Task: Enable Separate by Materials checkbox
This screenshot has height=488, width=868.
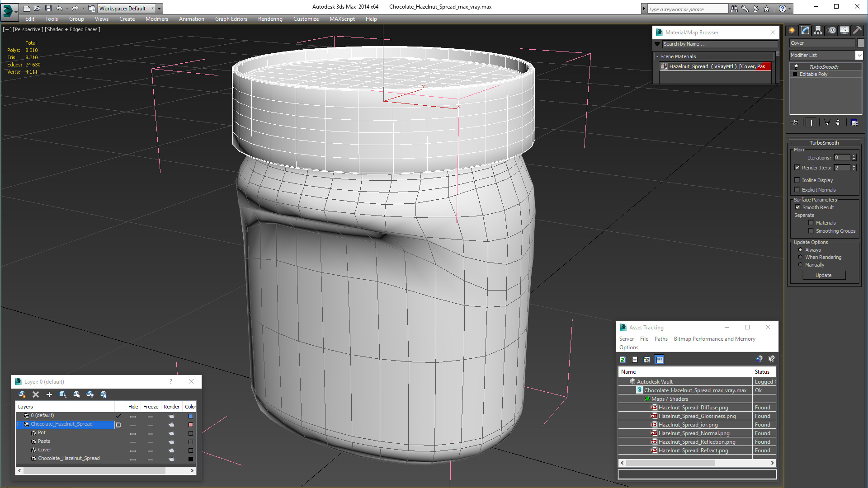Action: (811, 223)
